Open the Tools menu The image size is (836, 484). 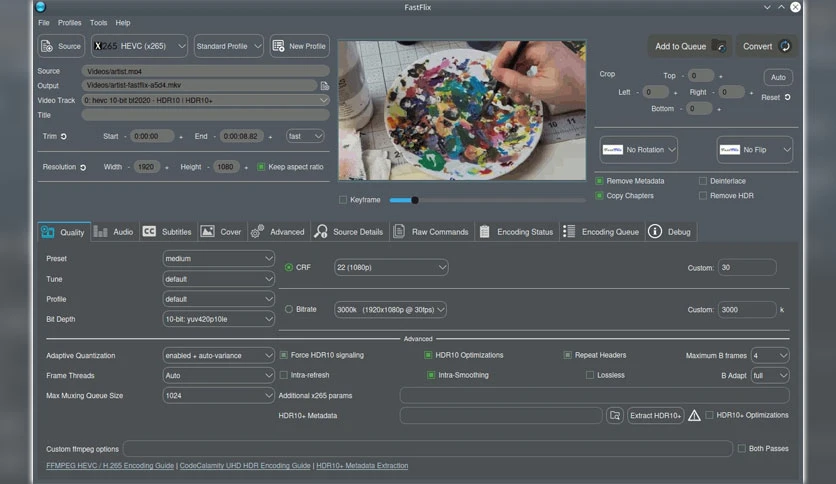(x=99, y=23)
